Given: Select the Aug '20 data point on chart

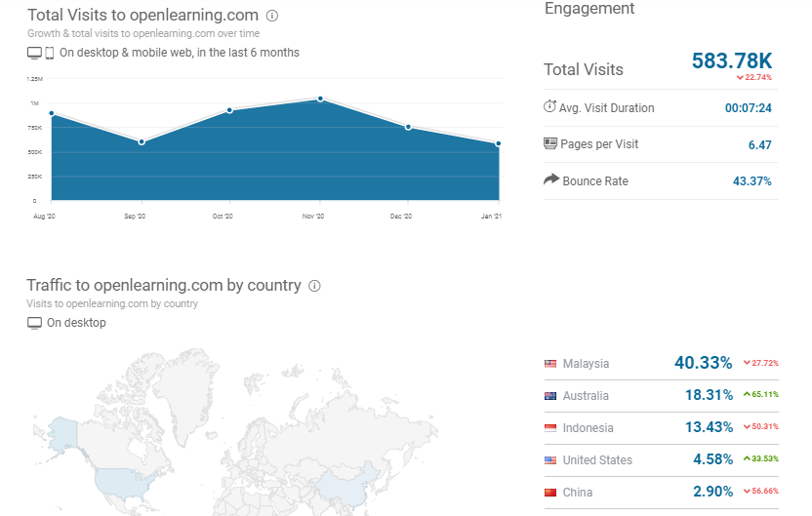Looking at the screenshot, I should pos(52,113).
